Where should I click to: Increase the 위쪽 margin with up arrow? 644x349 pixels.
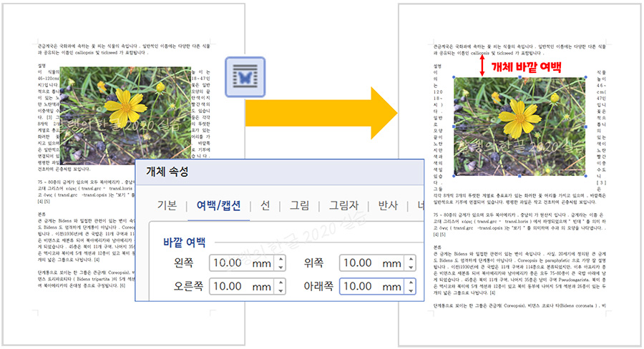click(411, 259)
